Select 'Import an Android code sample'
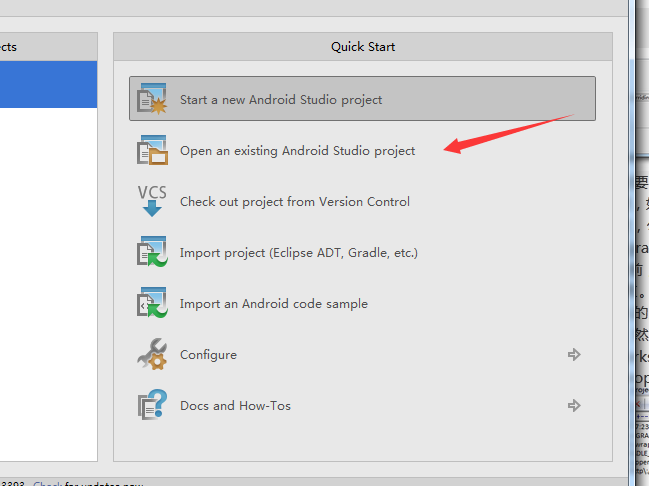Screen dimensions: 649x486 pos(274,304)
